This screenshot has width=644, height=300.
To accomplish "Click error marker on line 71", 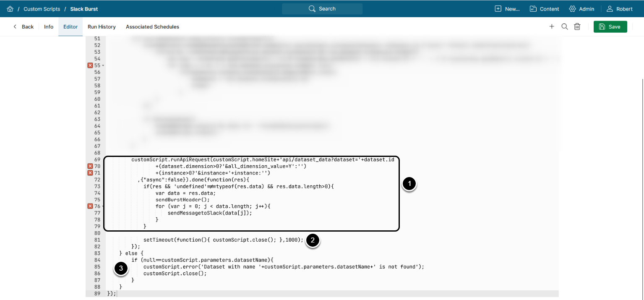I will [90, 173].
